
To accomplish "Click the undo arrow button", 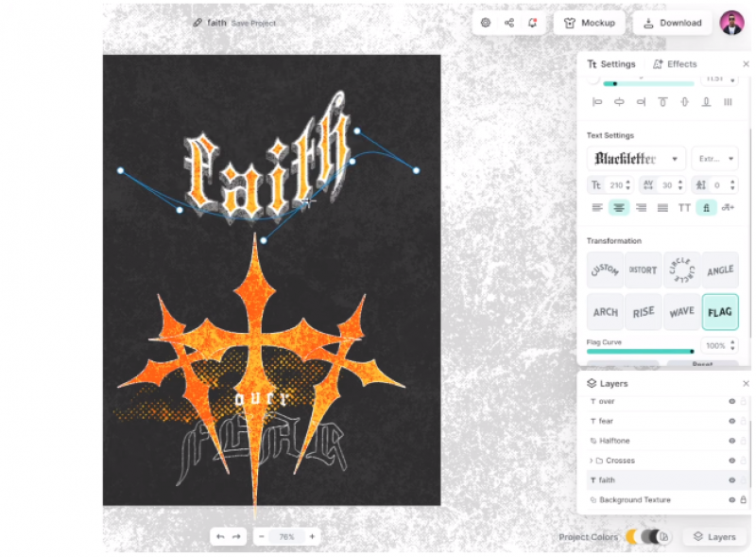I will coord(220,536).
